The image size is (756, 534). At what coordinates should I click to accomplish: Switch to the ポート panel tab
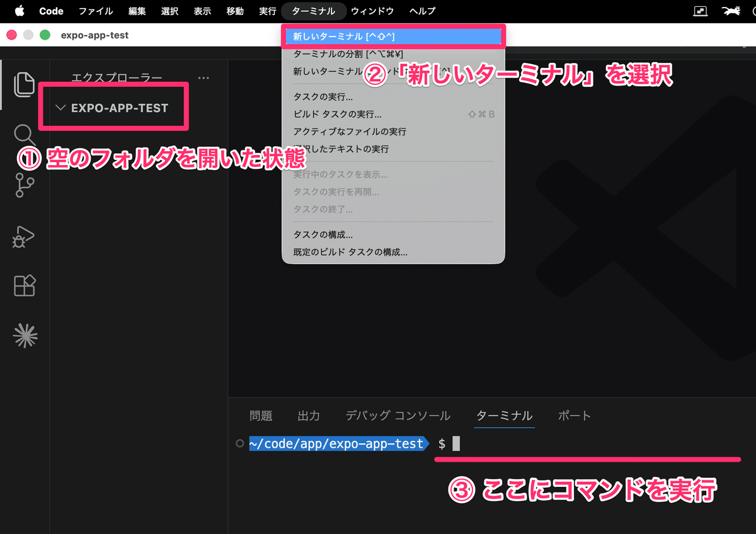(575, 416)
